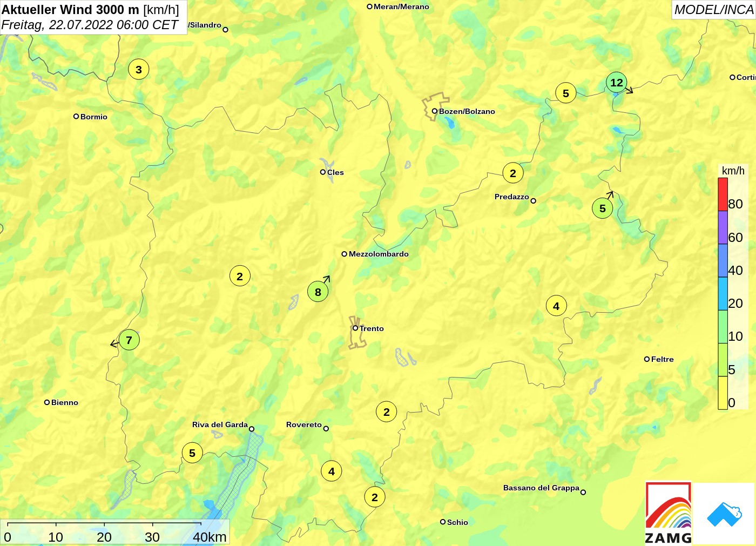Click the ZAMG rainbow logo

point(669,513)
